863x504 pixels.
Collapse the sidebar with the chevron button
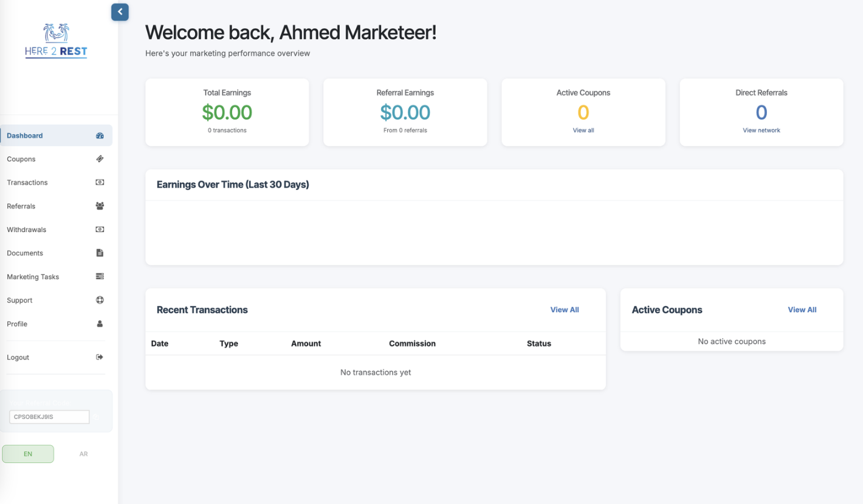(x=120, y=12)
